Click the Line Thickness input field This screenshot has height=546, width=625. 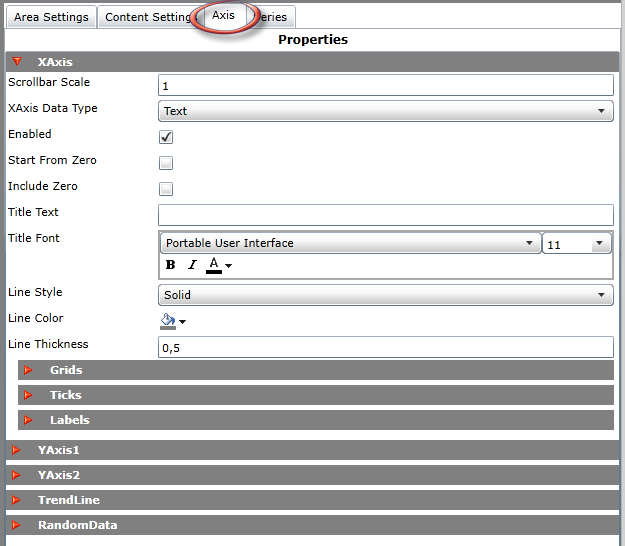click(x=385, y=348)
